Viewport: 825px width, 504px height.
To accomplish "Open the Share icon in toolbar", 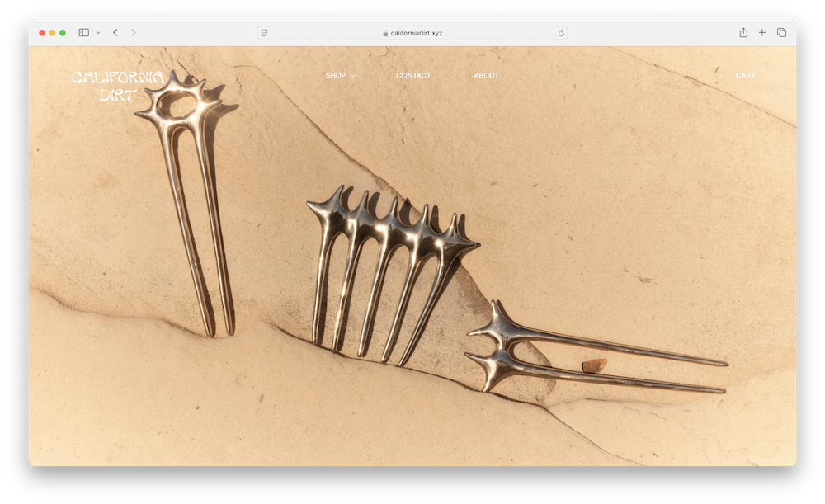I will 743,33.
